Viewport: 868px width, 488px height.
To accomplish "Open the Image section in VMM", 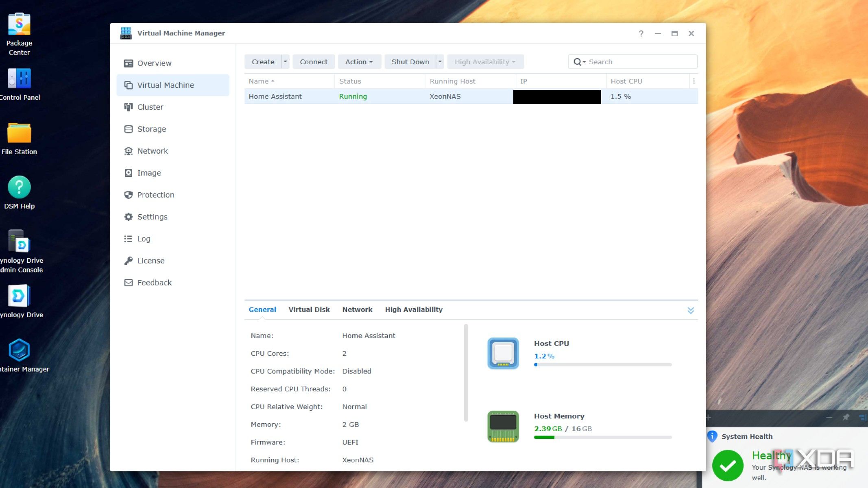I will [148, 173].
